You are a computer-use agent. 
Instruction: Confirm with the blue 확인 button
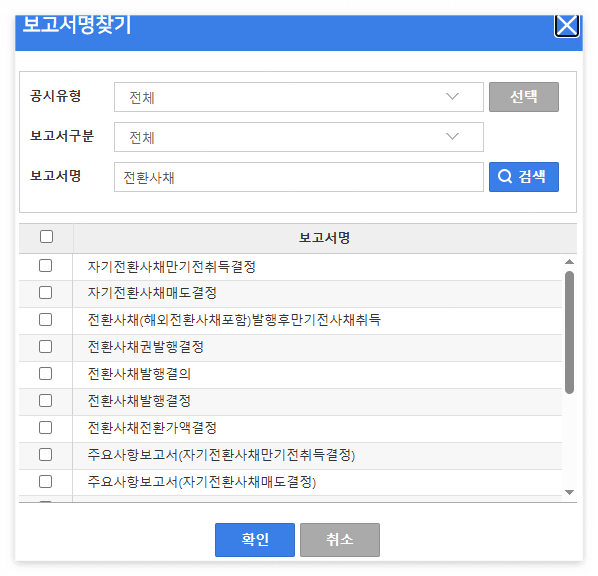[x=255, y=540]
